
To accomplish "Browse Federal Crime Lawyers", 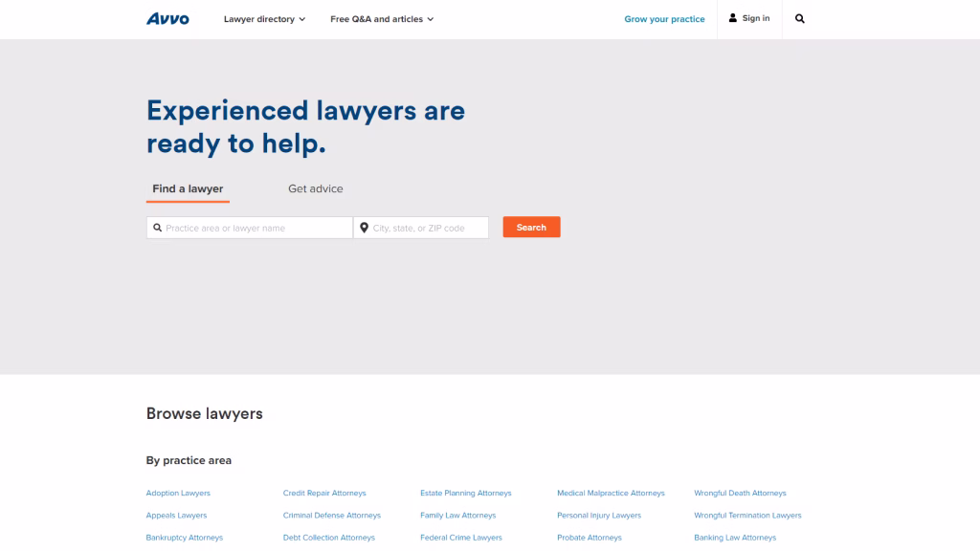I will point(461,538).
